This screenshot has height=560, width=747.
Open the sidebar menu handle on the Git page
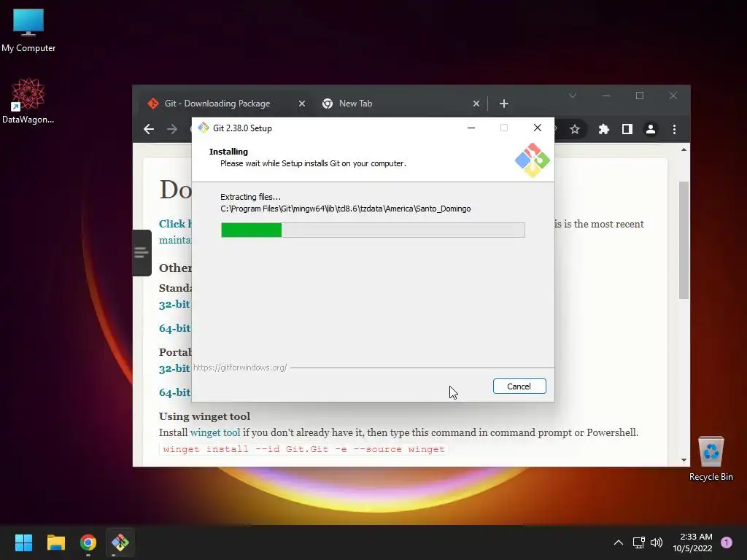click(x=142, y=252)
